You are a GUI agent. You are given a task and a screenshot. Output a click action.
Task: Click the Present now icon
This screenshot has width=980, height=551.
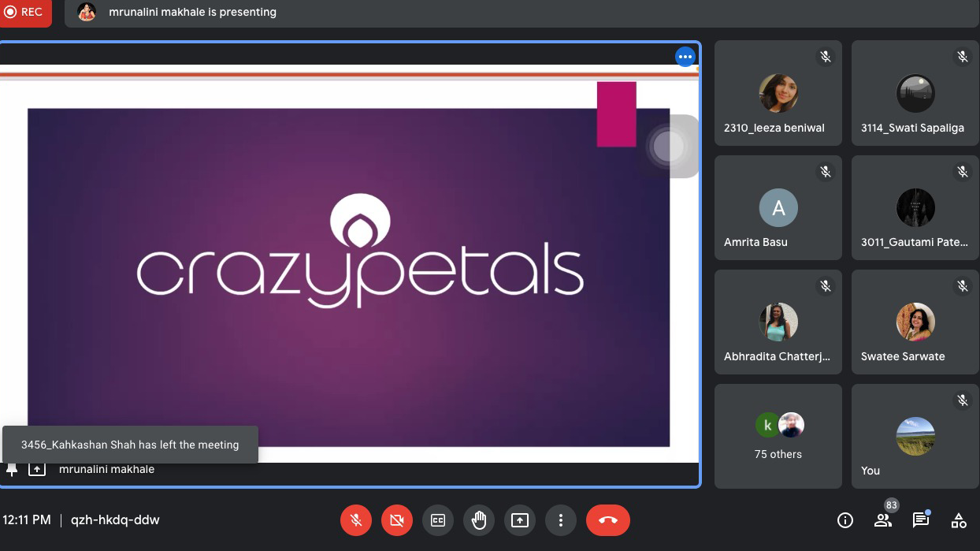[520, 520]
